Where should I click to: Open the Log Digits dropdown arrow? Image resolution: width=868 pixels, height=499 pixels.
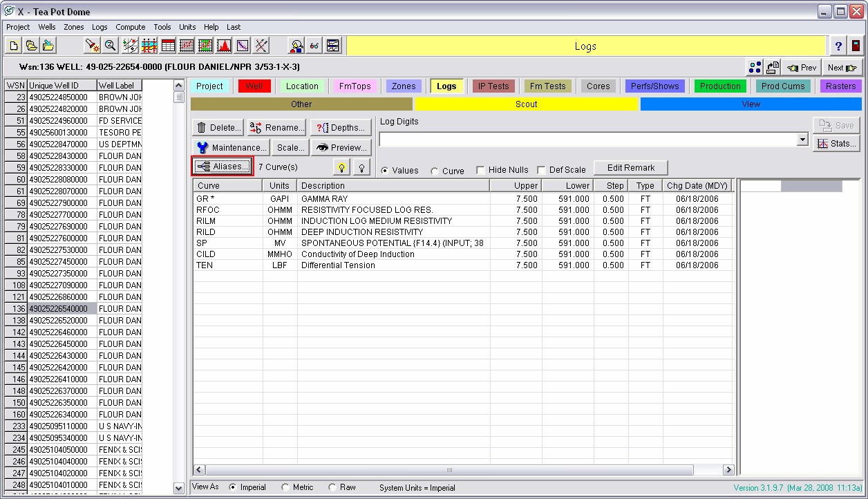[802, 140]
